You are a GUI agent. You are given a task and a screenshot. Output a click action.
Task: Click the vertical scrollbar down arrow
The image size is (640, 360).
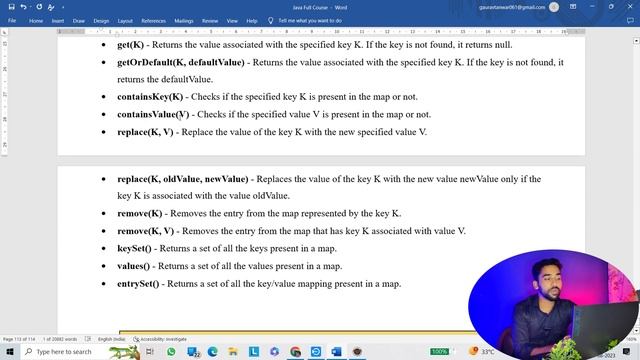click(x=636, y=331)
